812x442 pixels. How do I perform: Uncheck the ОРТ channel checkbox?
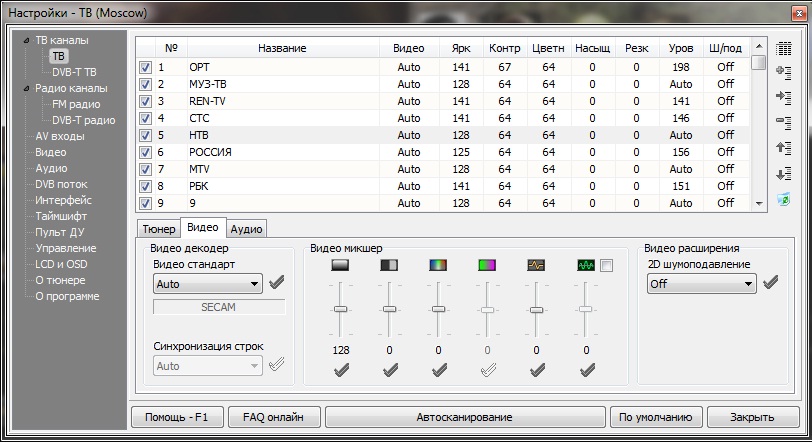[x=145, y=67]
